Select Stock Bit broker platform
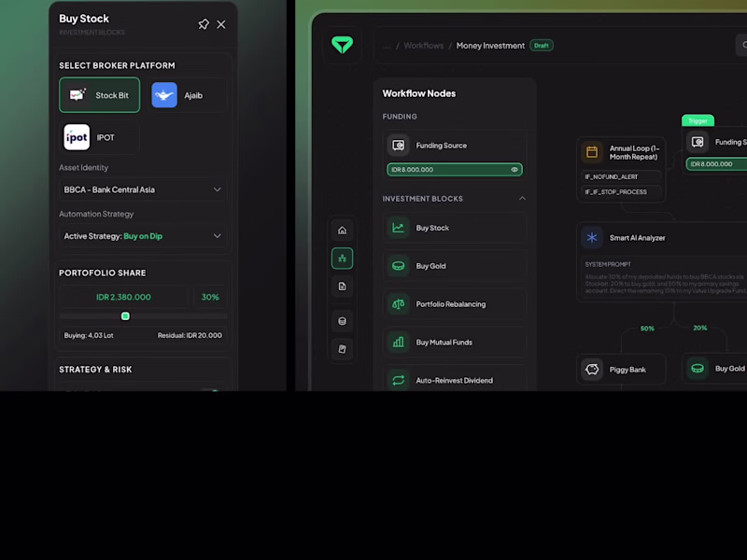747x560 pixels. (x=100, y=95)
